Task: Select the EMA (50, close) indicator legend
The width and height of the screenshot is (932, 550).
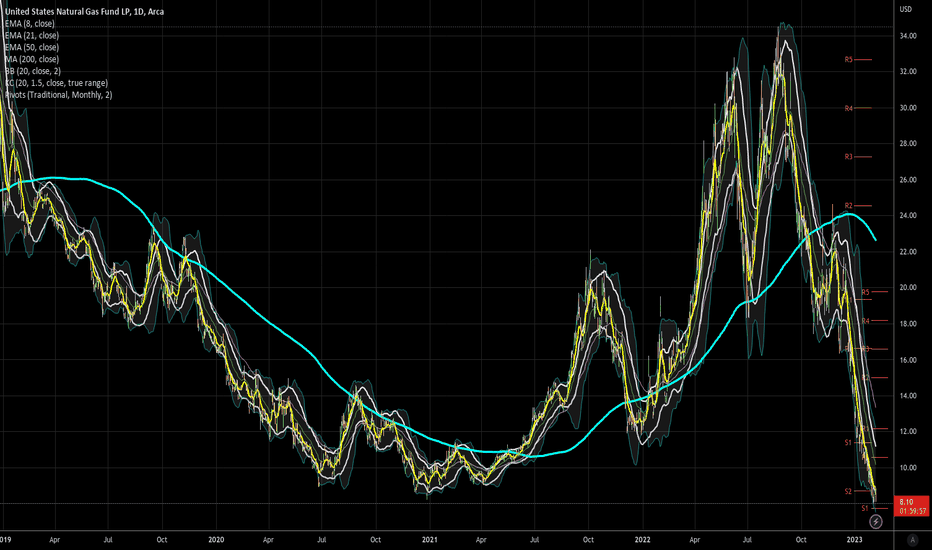Action: point(32,47)
